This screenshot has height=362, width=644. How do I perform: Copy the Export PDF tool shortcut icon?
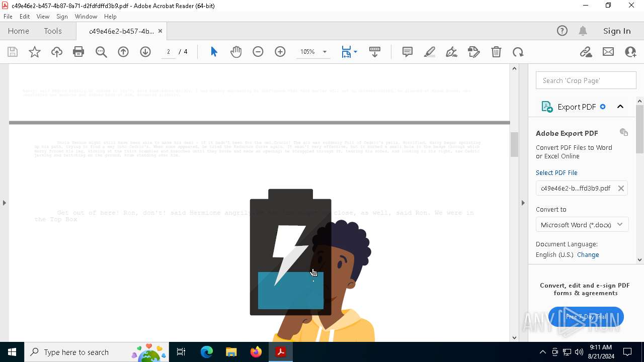624,132
